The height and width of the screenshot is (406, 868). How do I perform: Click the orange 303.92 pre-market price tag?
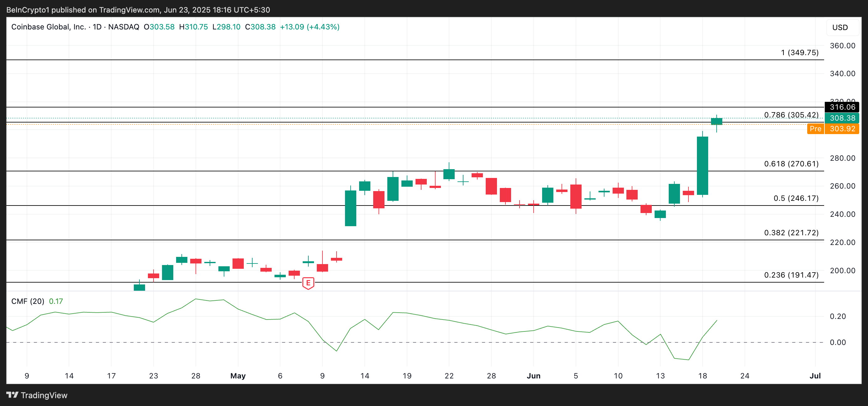(842, 129)
